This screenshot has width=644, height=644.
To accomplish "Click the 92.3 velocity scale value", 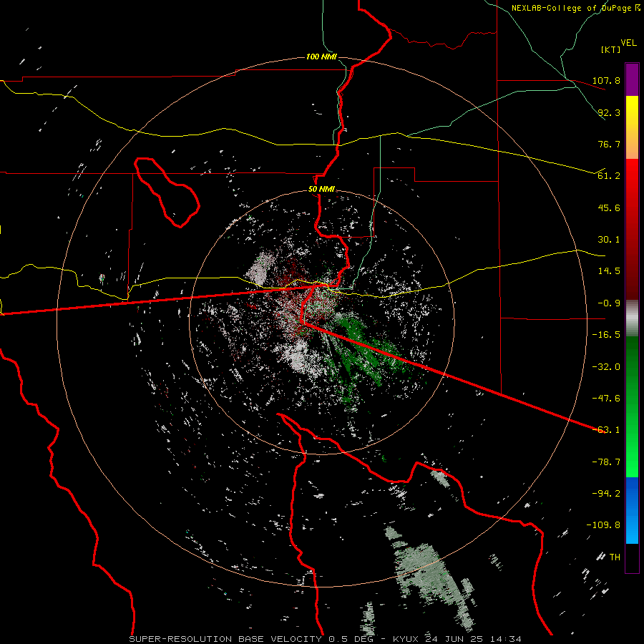I will coord(609,112).
